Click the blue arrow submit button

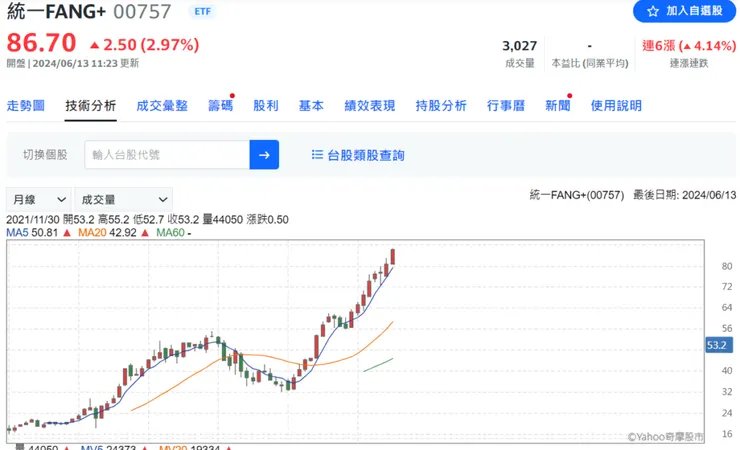point(264,155)
